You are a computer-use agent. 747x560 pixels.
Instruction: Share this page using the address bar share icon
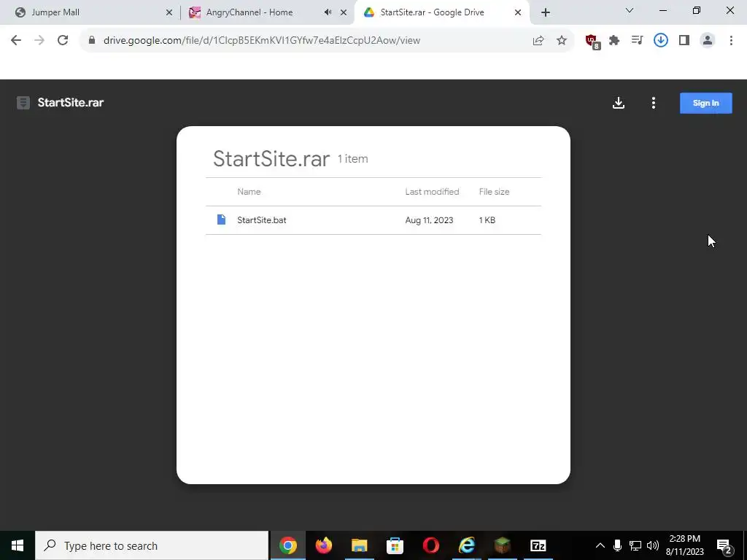[538, 41]
